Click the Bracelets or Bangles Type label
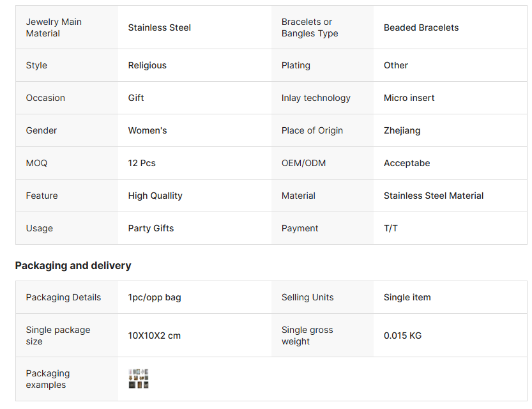The width and height of the screenshot is (532, 409). click(x=310, y=27)
